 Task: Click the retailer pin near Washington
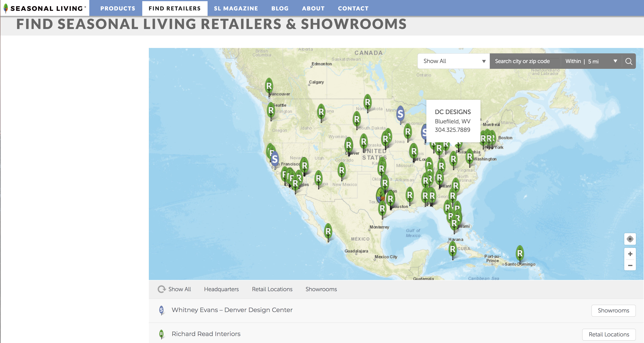469,157
